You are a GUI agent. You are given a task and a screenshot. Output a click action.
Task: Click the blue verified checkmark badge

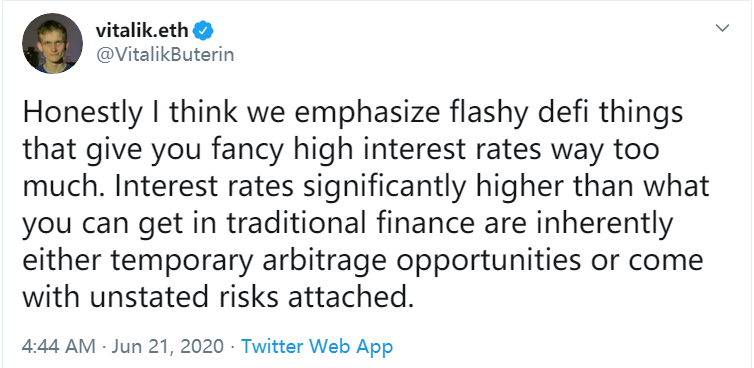click(203, 31)
